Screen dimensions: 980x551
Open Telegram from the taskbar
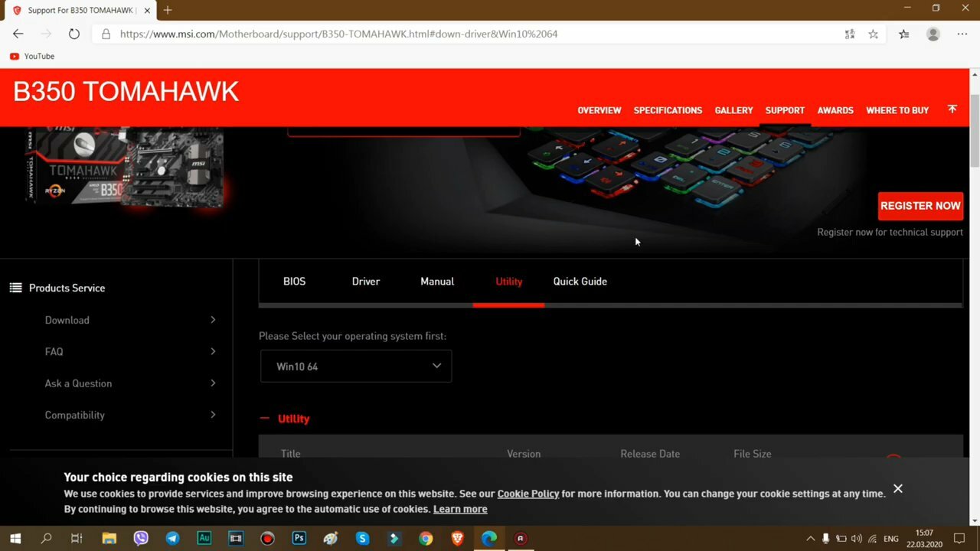pos(172,538)
